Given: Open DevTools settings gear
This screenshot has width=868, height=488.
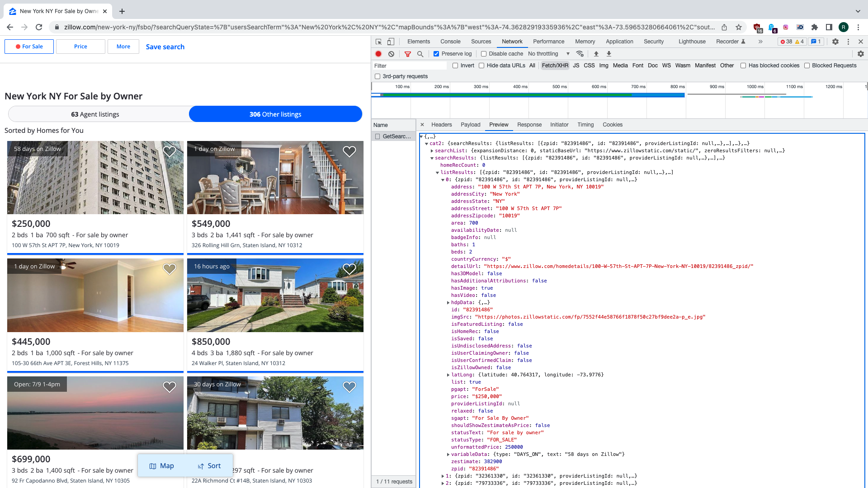Looking at the screenshot, I should coord(835,42).
